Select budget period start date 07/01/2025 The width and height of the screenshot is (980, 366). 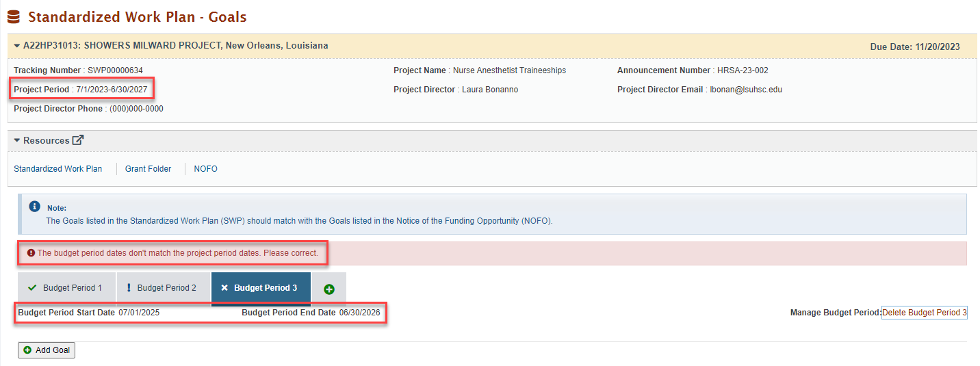point(139,313)
